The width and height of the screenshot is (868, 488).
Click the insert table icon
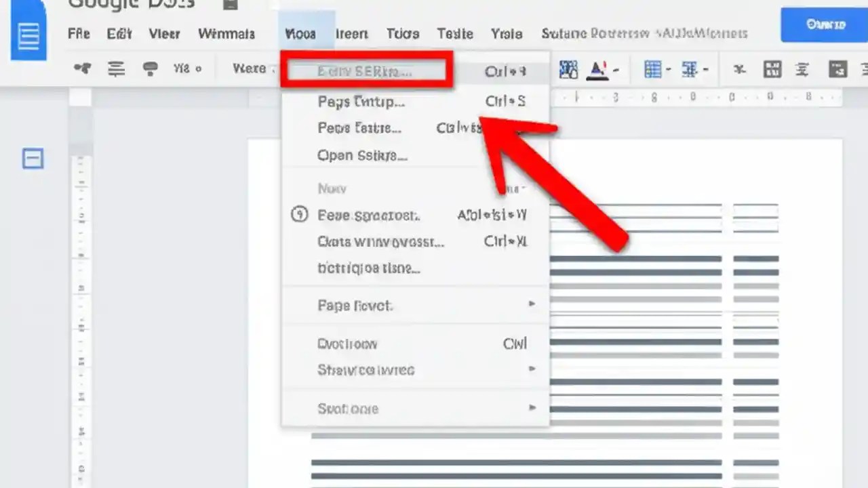[652, 69]
